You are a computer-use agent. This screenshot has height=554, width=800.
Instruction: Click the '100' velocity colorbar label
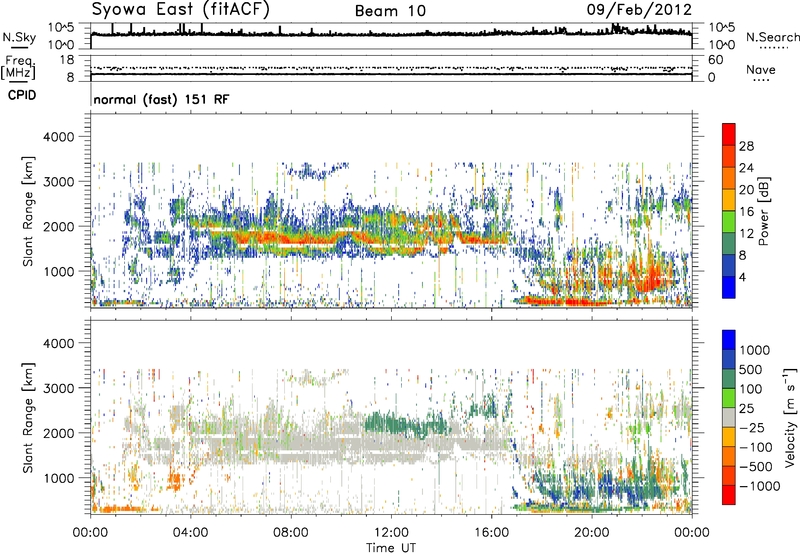coord(752,389)
